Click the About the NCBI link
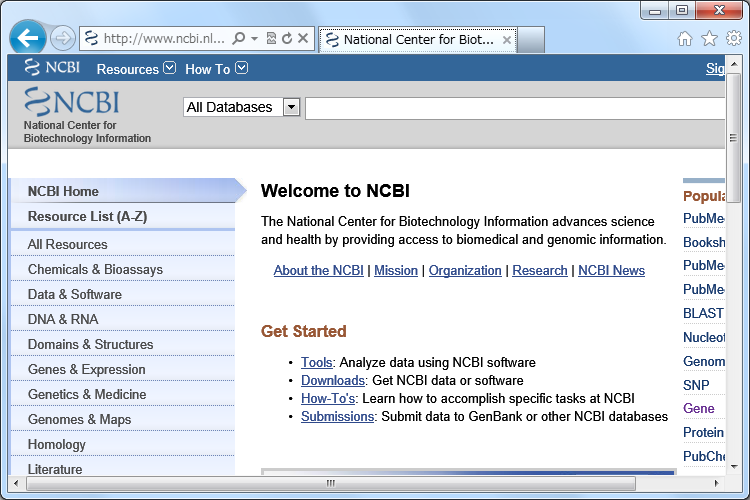 coord(319,270)
